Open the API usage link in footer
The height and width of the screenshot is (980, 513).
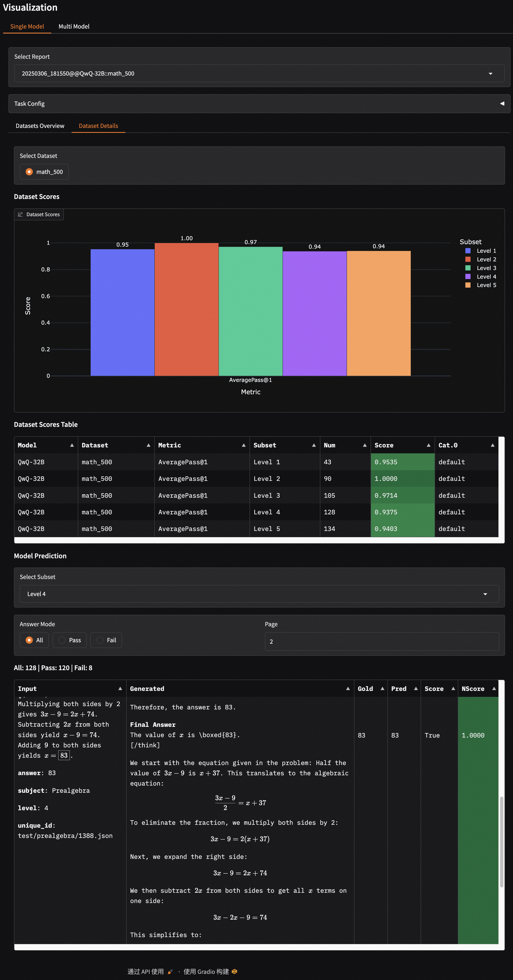pyautogui.click(x=146, y=971)
